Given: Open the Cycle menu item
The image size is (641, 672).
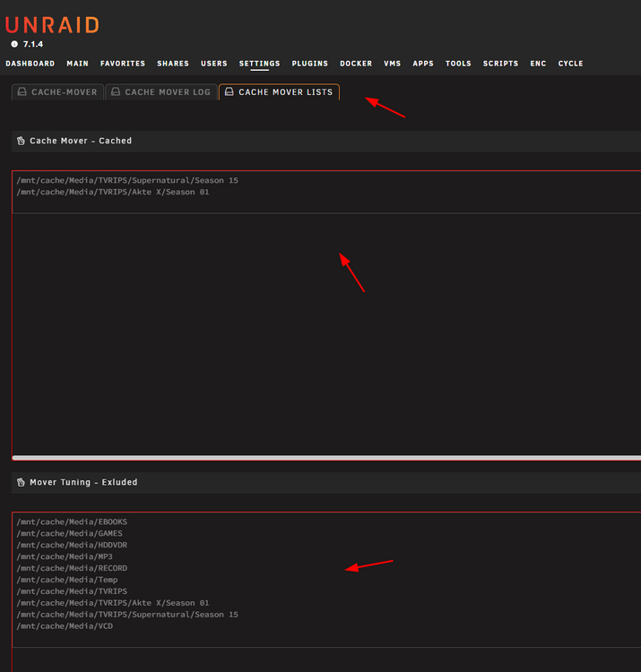Looking at the screenshot, I should click(571, 64).
